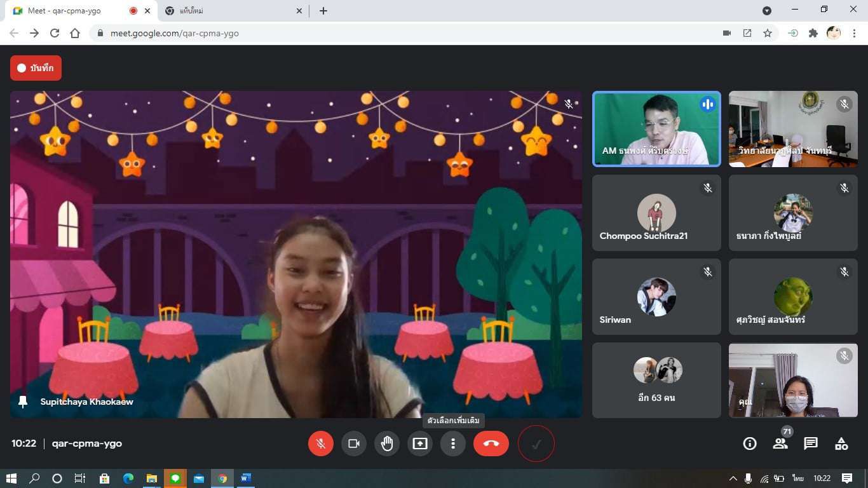The height and width of the screenshot is (488, 868).
Task: Click the address bar with meet.google.com URL
Action: pyautogui.click(x=407, y=33)
